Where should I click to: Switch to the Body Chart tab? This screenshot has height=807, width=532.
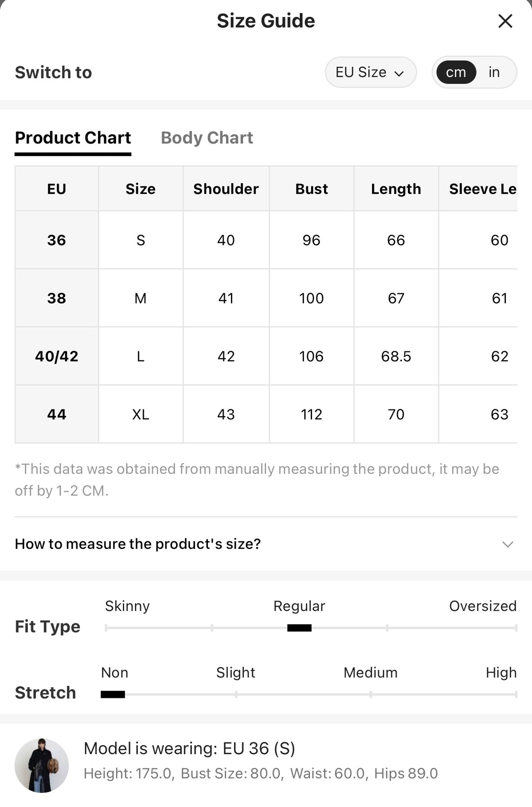207,138
